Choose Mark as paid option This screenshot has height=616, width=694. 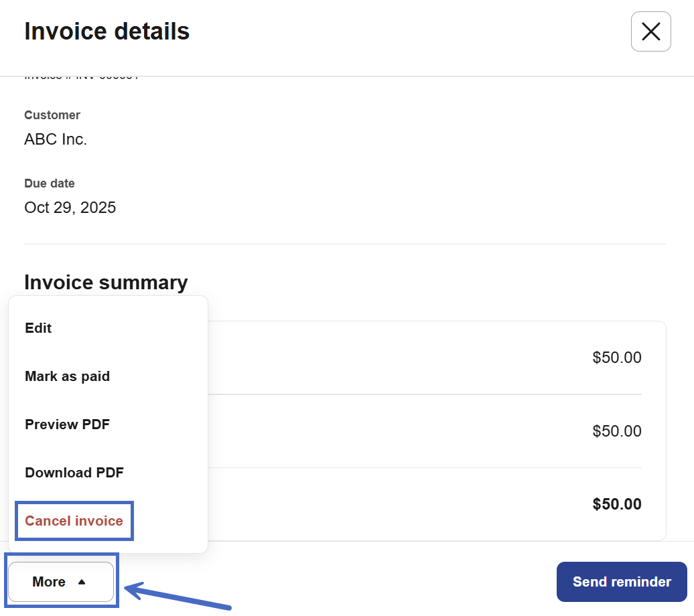tap(67, 376)
